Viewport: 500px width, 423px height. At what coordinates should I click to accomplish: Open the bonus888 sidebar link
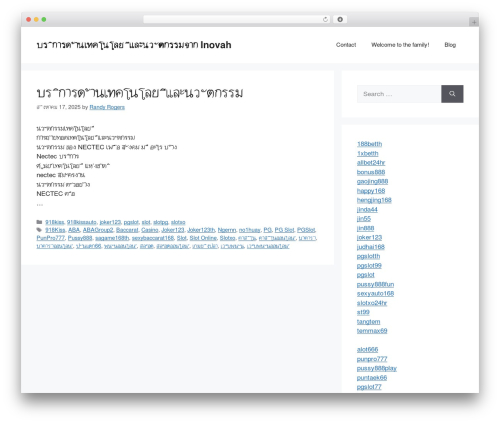click(371, 172)
